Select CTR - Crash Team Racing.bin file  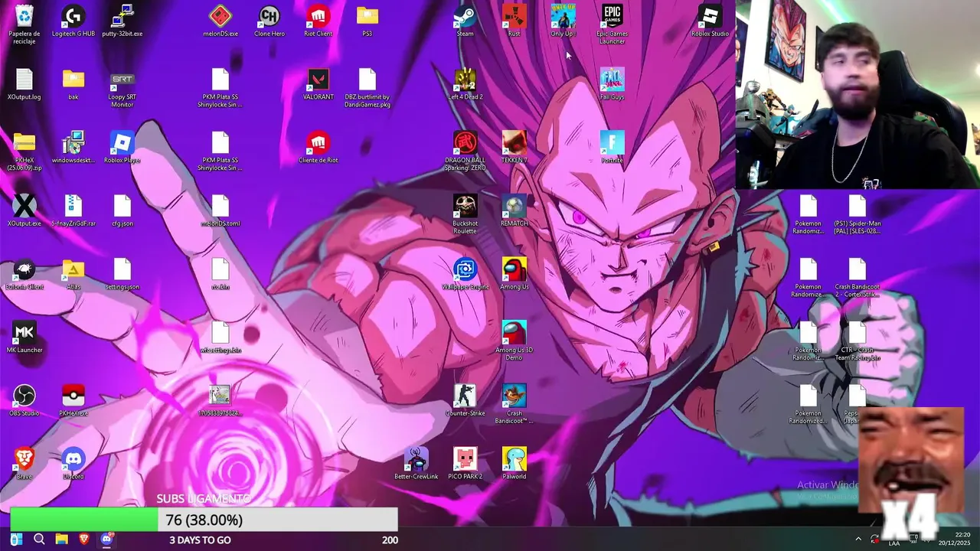[x=857, y=341]
